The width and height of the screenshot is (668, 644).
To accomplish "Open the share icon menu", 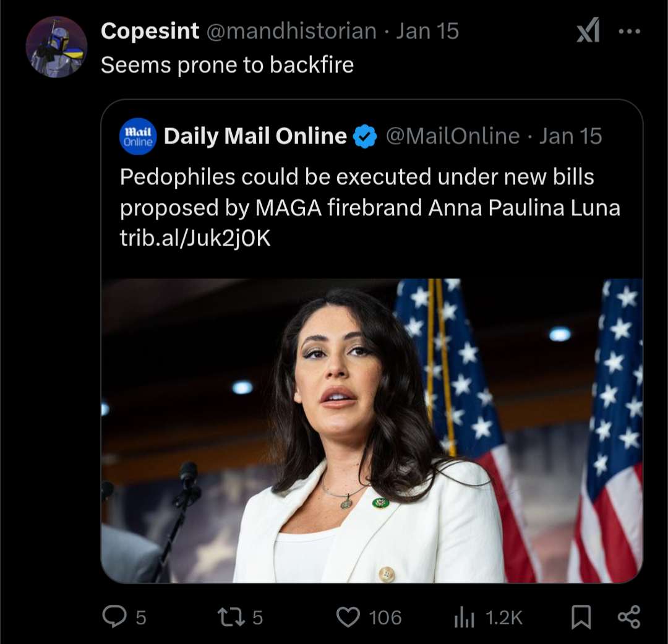I will [x=629, y=617].
